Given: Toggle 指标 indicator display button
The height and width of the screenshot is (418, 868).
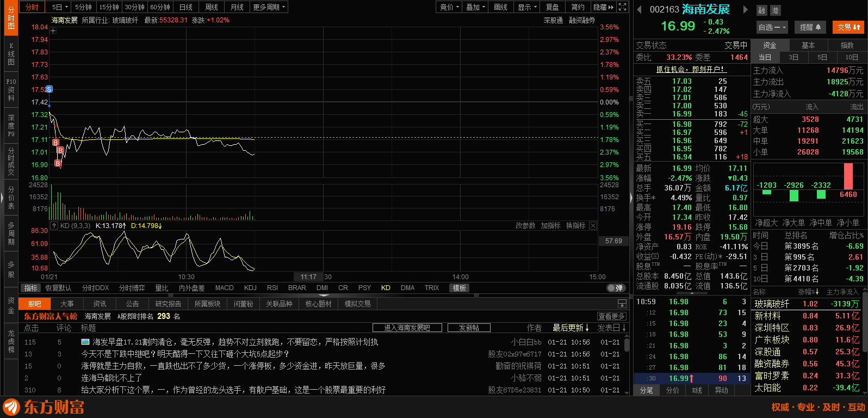Looking at the screenshot, I should 31,288.
